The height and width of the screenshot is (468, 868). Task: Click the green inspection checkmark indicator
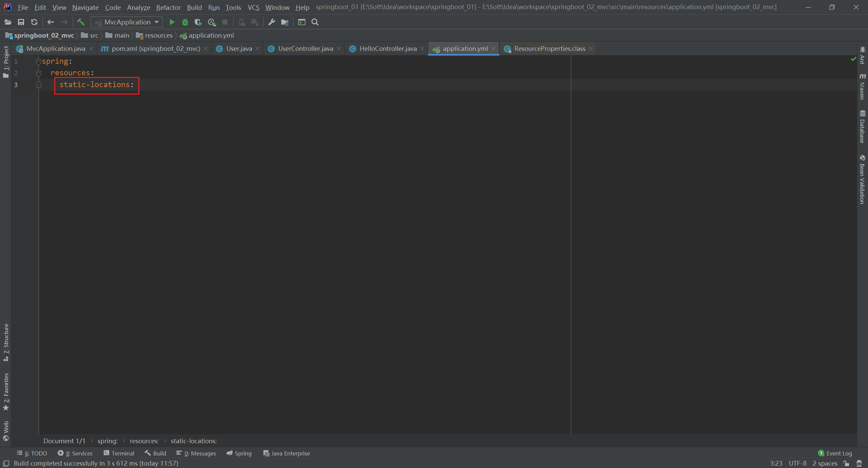(x=853, y=59)
